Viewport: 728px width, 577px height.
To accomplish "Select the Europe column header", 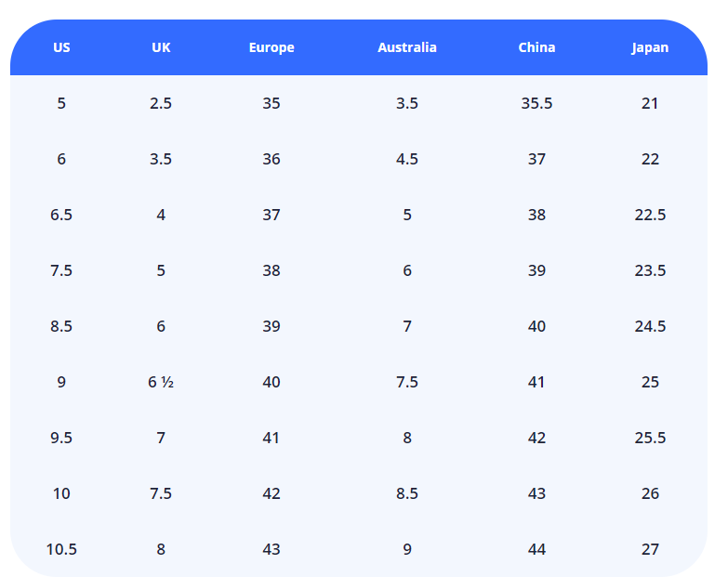I will pyautogui.click(x=271, y=47).
